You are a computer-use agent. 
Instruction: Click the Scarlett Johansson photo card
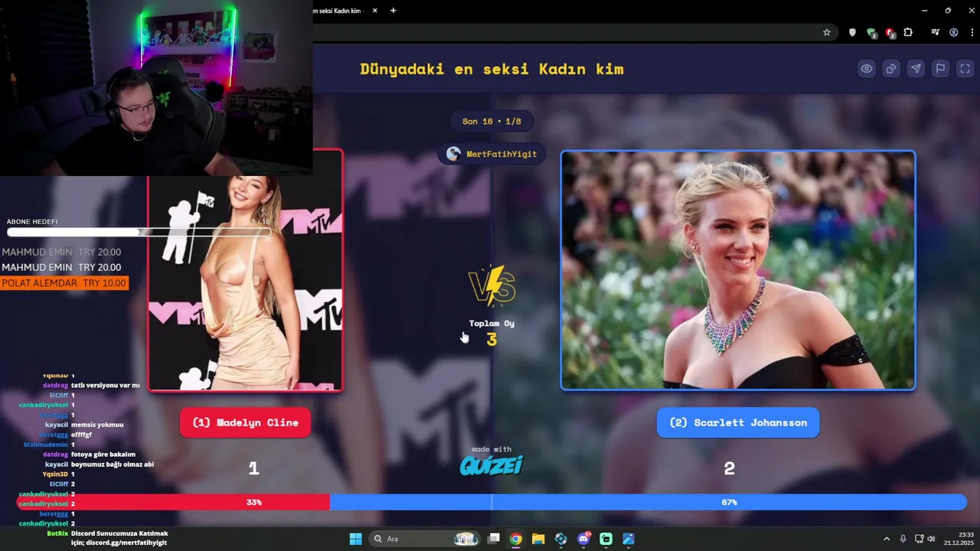738,270
